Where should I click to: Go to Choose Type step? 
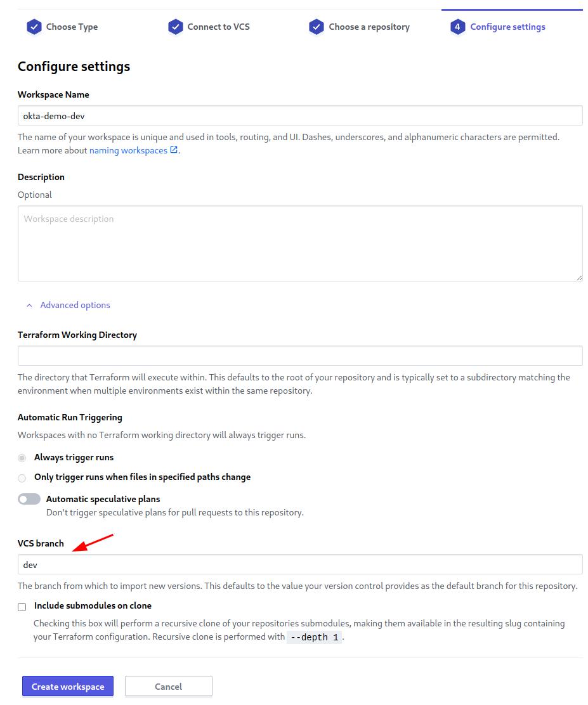tap(72, 27)
